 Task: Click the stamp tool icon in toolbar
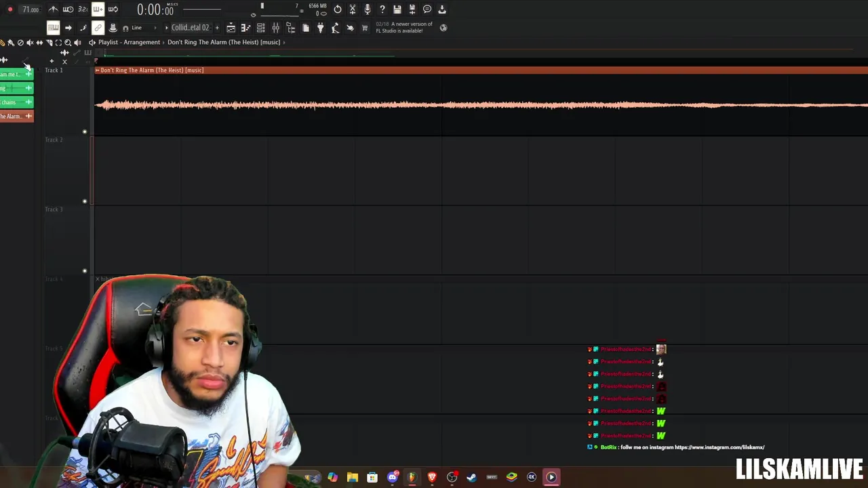113,28
